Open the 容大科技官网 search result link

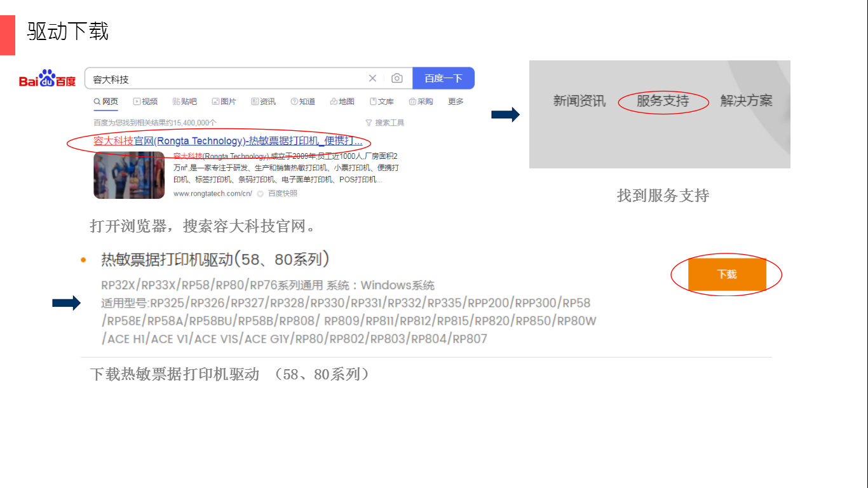(227, 141)
